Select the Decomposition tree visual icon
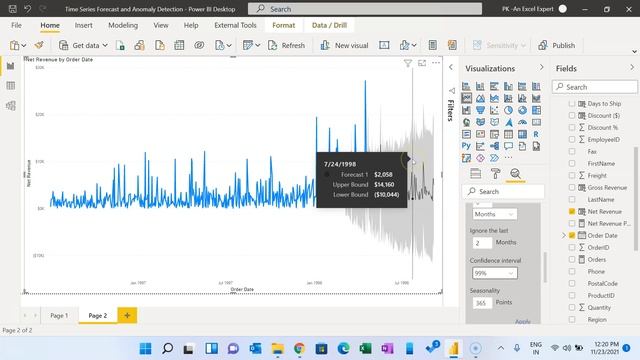640x360 pixels. coord(494,146)
